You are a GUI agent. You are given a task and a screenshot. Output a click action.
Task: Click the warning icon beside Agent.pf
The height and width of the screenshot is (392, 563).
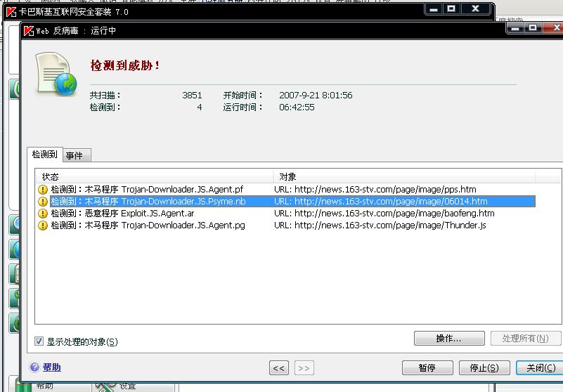(43, 190)
